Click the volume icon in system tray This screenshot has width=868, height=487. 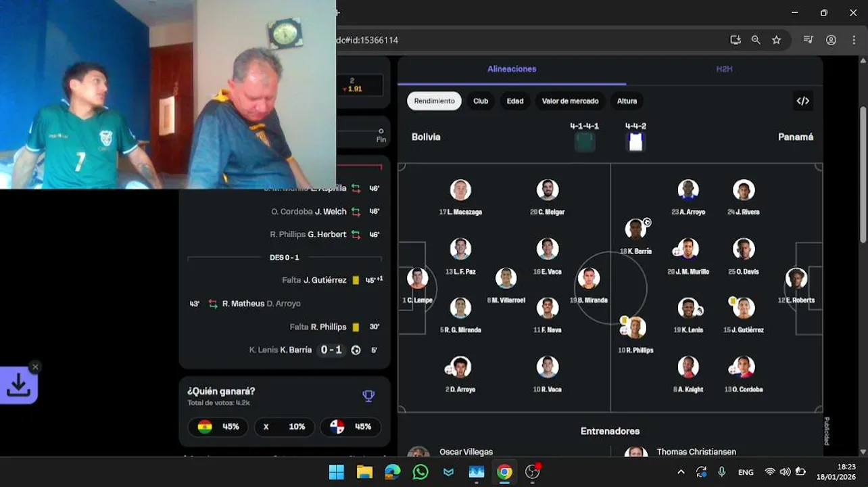[x=785, y=472]
